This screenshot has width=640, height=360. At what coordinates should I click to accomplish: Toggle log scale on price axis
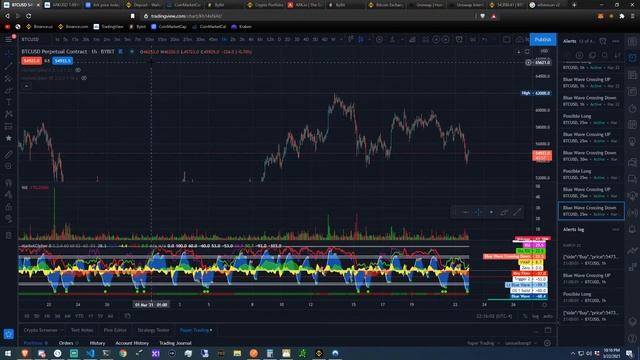(535, 316)
